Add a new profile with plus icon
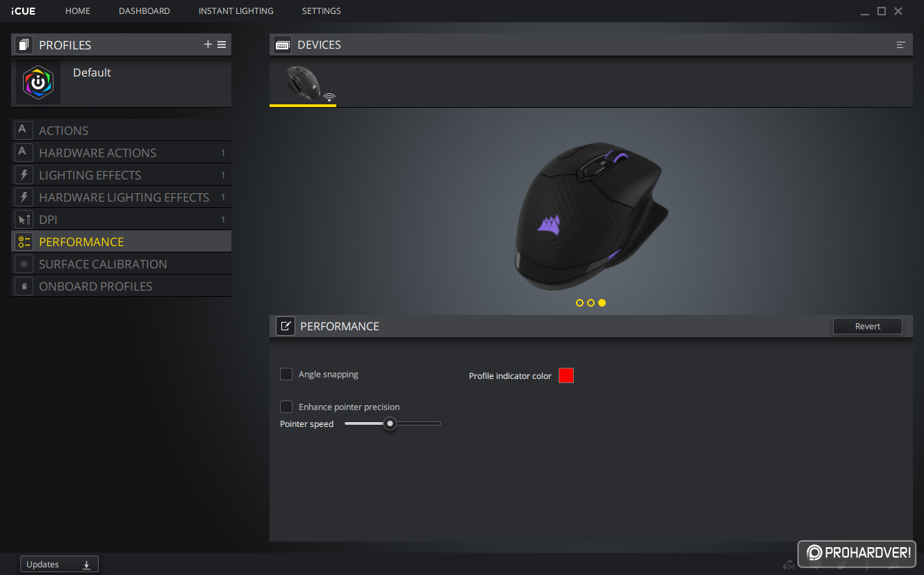The width and height of the screenshot is (924, 575). [208, 44]
